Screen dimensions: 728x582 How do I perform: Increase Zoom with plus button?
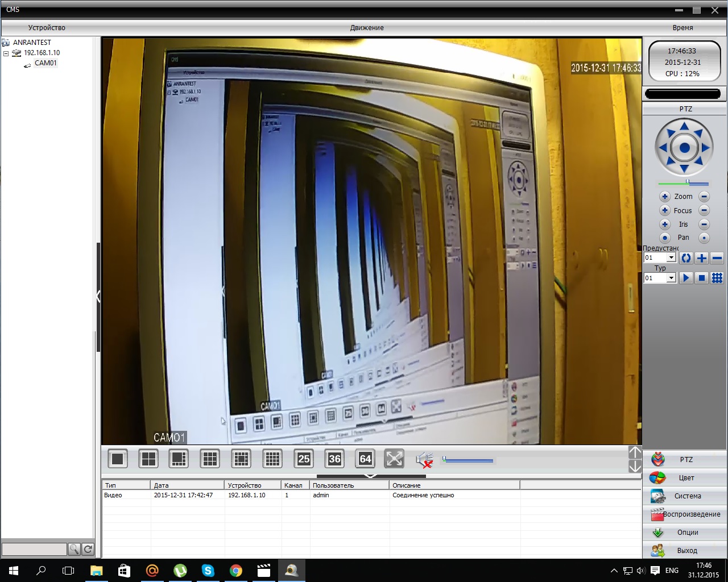(664, 197)
